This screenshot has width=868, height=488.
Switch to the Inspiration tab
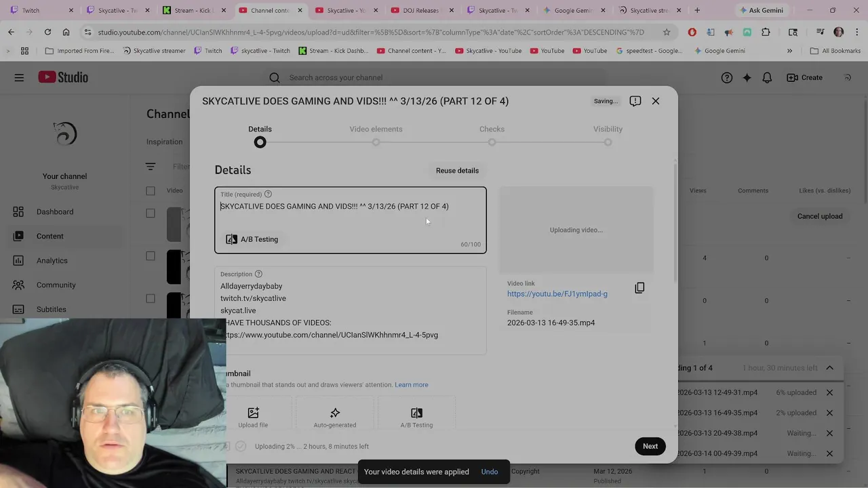point(164,142)
